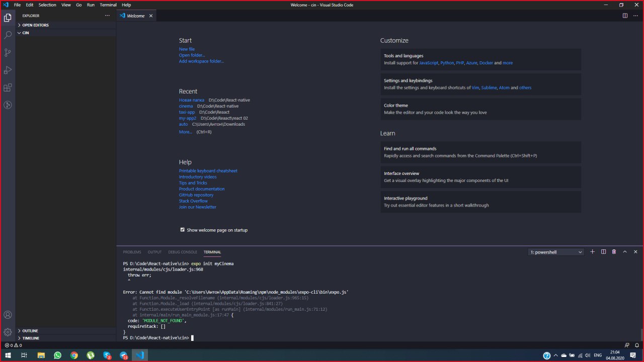Open the GitHub repository link

coord(196,195)
